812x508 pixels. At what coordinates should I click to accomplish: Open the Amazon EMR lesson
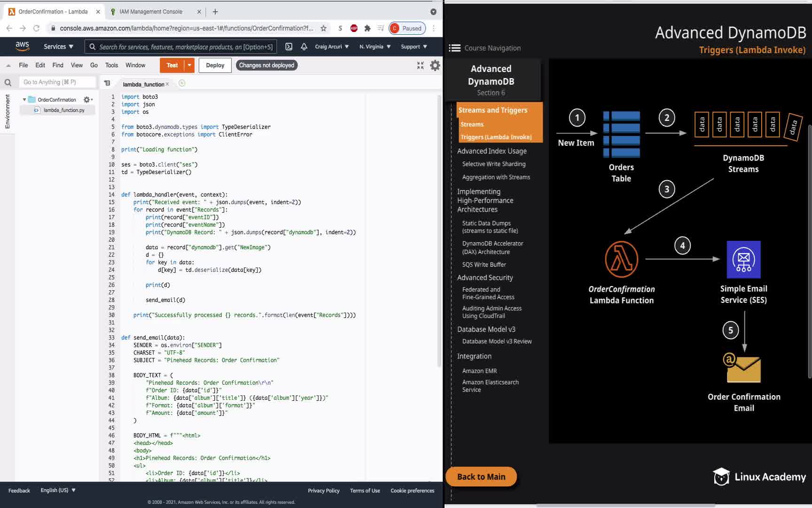[479, 371]
